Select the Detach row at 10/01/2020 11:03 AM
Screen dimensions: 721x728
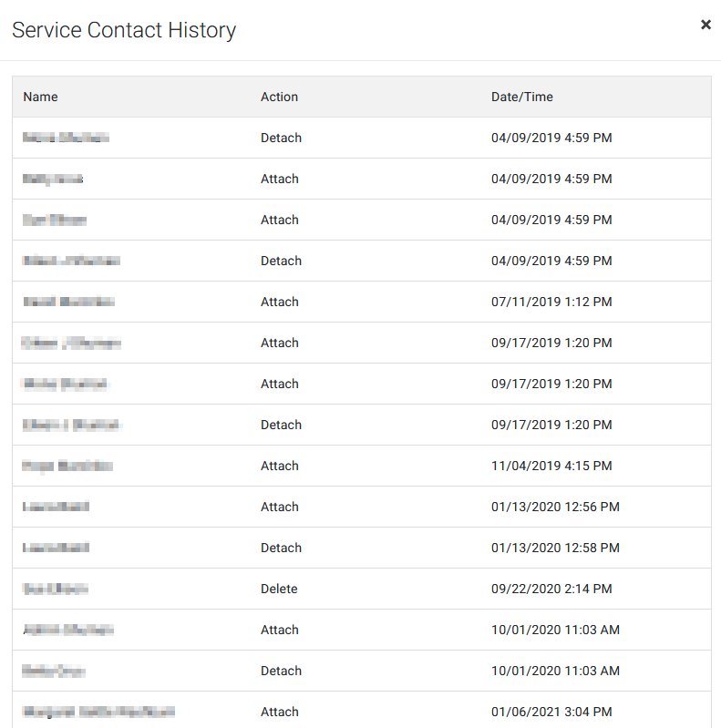point(362,671)
